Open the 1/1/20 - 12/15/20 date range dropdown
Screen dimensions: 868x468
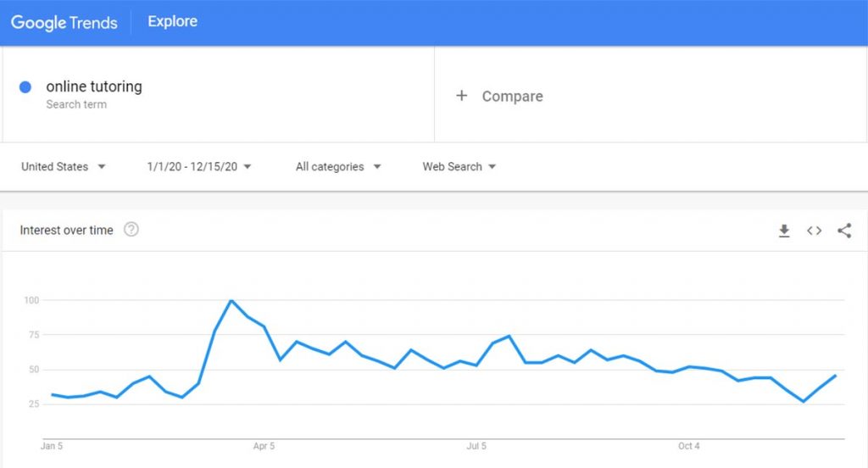coord(198,167)
